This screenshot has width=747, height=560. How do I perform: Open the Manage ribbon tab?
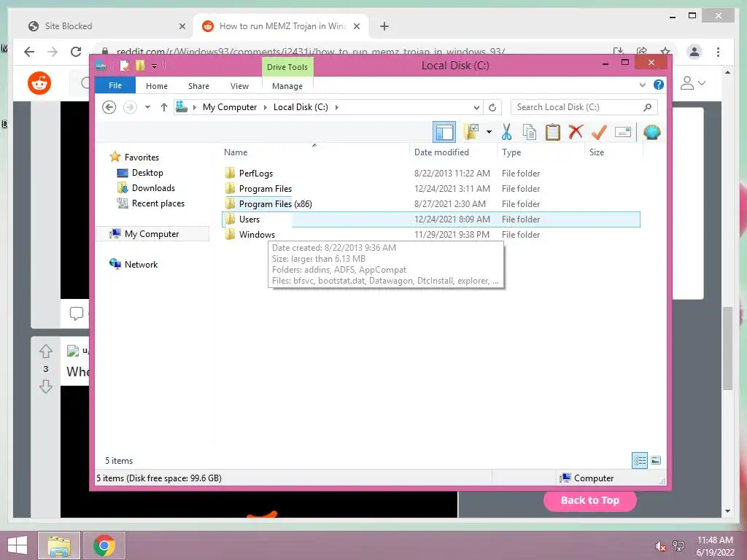point(287,86)
